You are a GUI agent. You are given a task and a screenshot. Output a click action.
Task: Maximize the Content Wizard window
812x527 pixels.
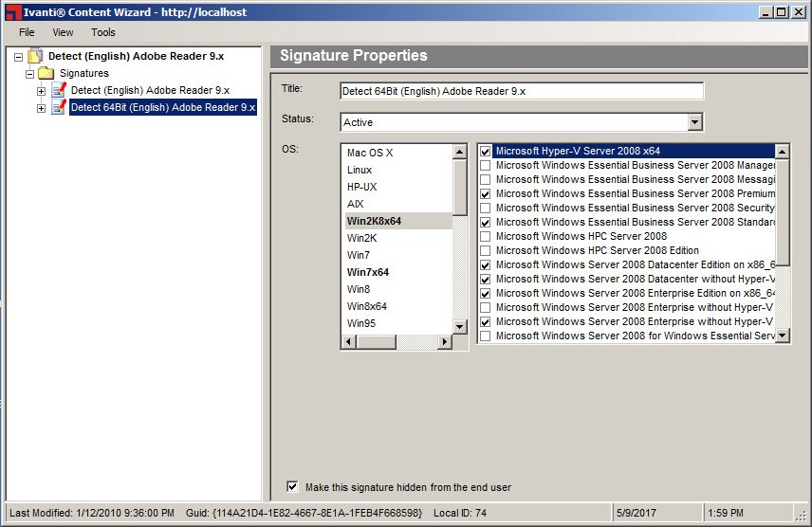(782, 12)
